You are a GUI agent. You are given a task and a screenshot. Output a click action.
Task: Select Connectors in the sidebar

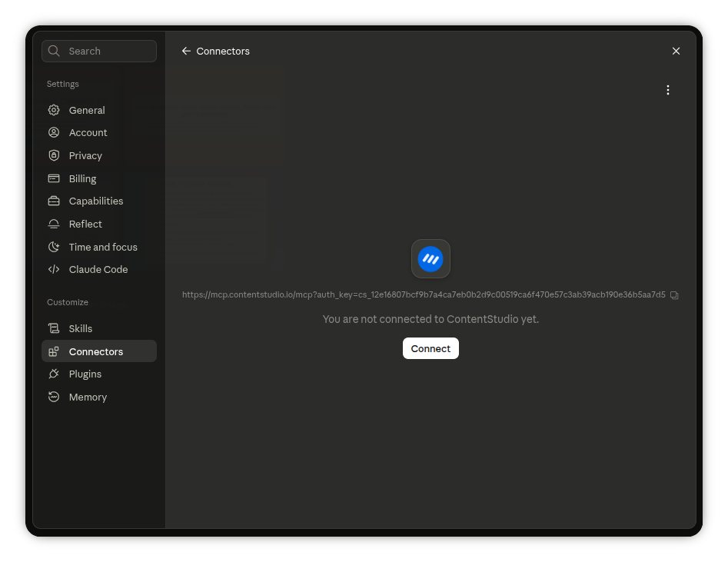tap(99, 351)
